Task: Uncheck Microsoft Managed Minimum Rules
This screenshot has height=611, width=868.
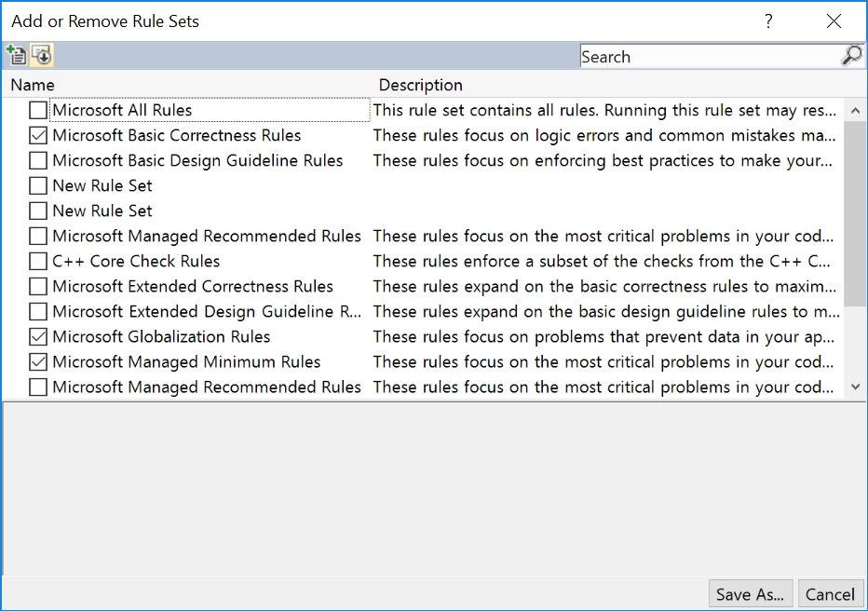Action: click(38, 362)
